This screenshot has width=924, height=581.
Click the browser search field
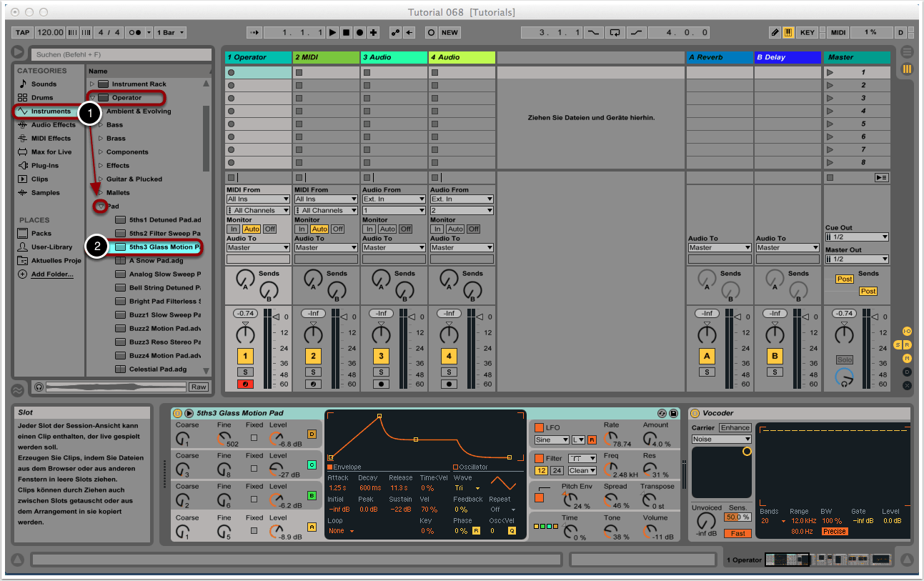(x=120, y=54)
